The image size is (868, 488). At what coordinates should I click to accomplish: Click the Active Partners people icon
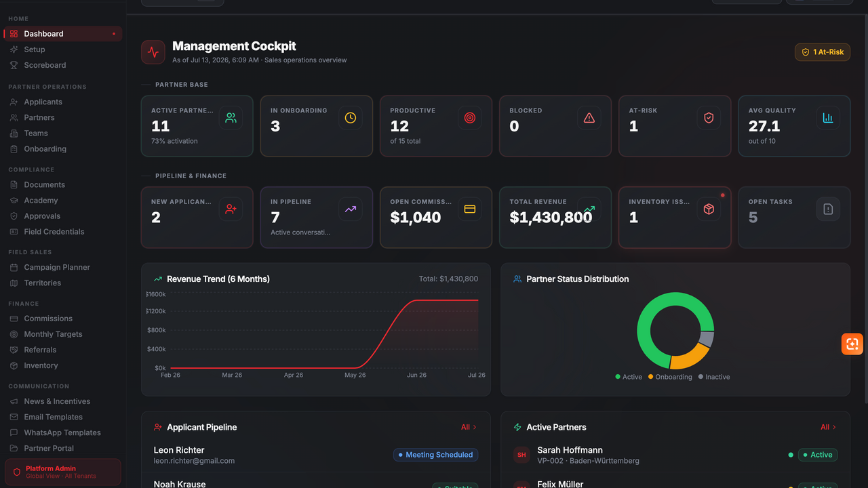tap(231, 118)
